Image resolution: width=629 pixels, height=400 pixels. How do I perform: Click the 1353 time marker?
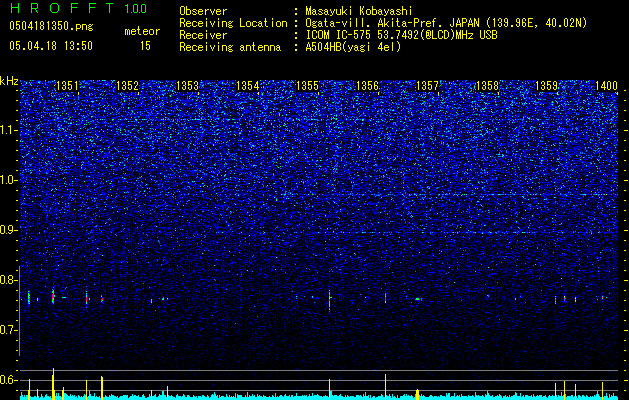tap(187, 86)
